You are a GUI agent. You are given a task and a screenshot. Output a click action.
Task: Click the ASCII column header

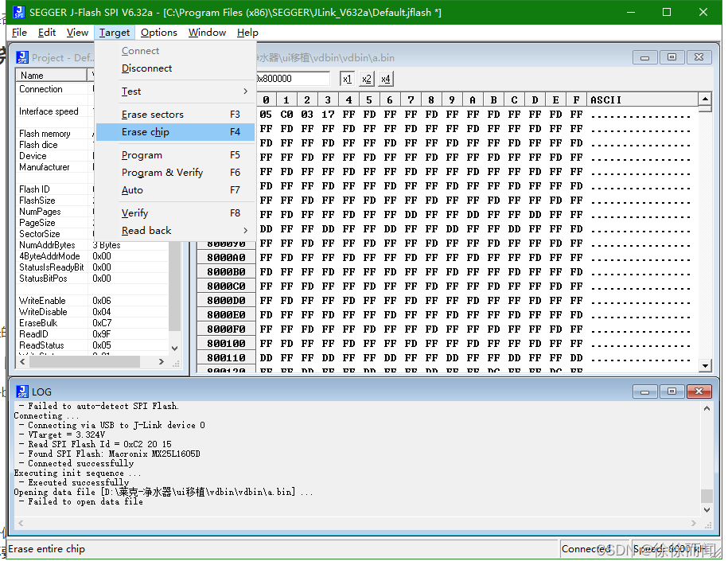tap(642, 99)
